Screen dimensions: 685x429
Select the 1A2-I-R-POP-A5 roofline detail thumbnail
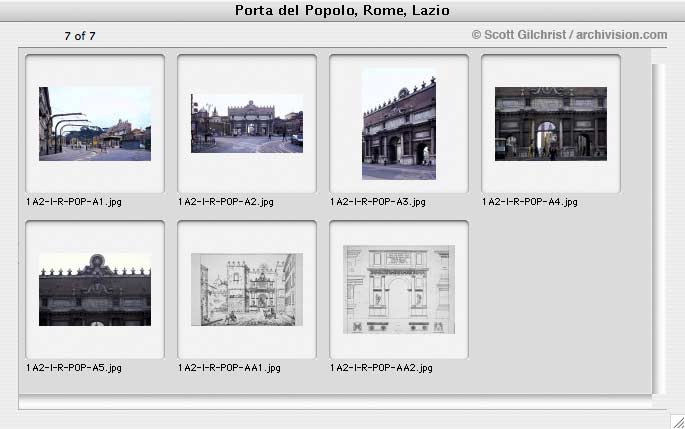click(95, 290)
